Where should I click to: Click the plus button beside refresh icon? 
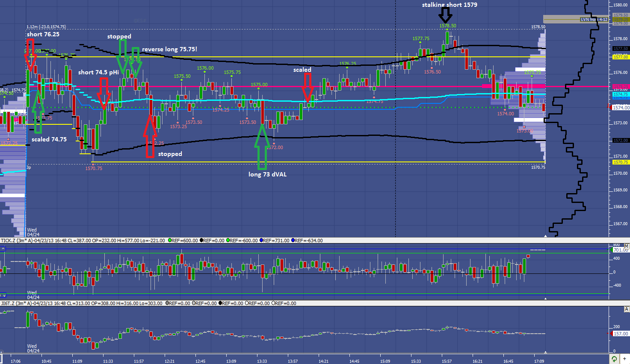624,359
